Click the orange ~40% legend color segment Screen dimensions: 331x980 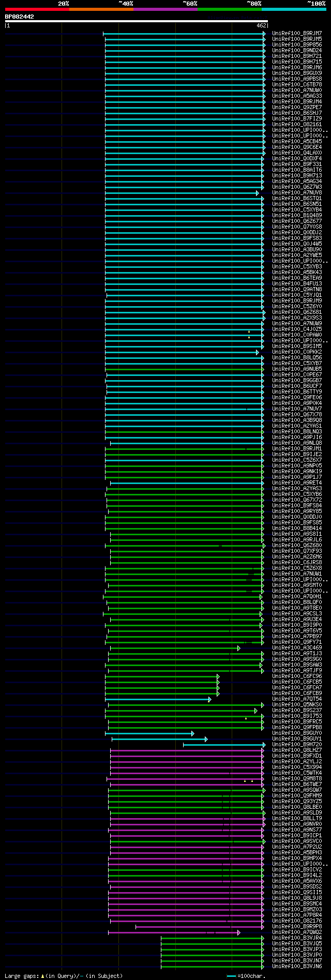[101, 9]
